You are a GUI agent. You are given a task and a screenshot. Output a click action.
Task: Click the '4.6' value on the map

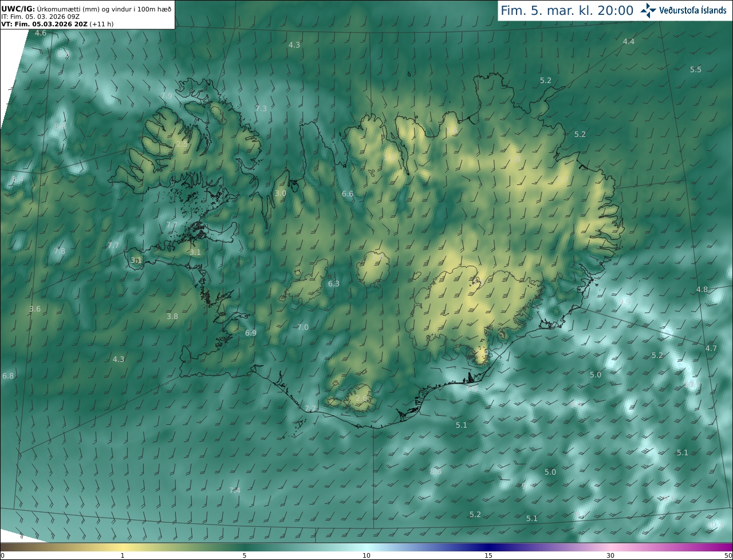41,33
